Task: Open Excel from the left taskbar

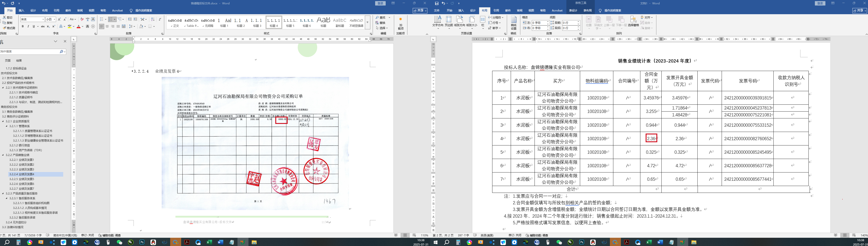Action: (209, 242)
